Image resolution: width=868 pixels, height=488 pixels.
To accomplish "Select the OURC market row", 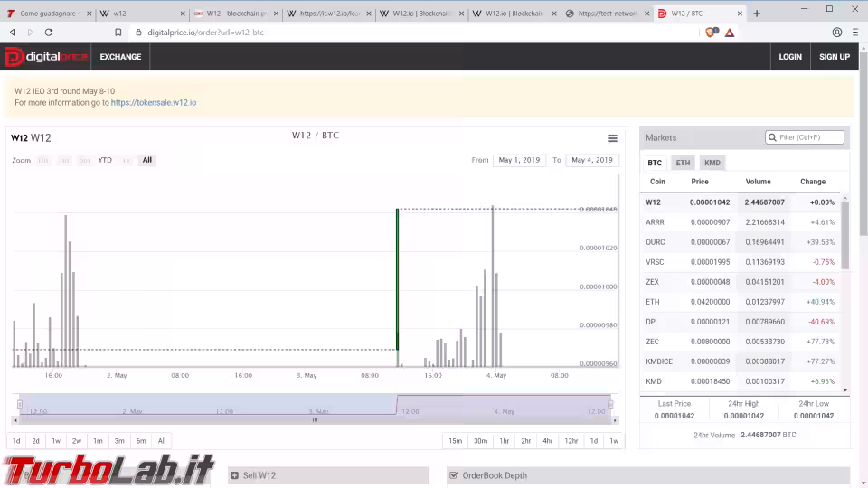I will click(741, 242).
